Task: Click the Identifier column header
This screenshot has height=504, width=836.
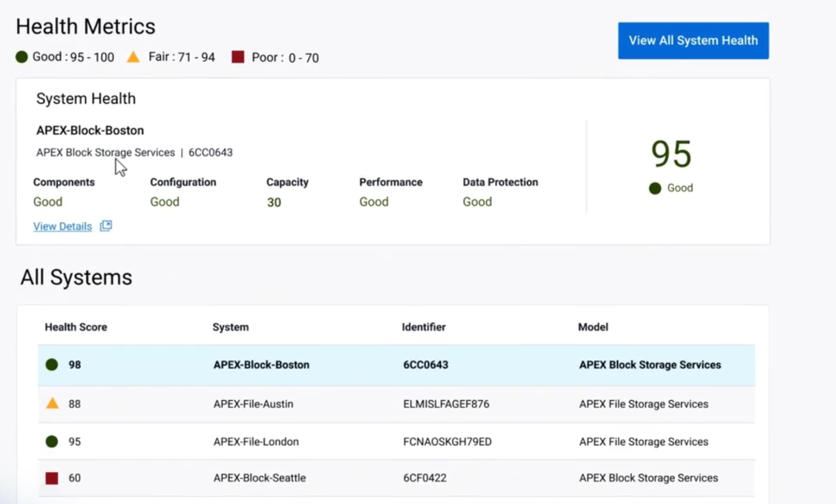Action: coord(423,327)
